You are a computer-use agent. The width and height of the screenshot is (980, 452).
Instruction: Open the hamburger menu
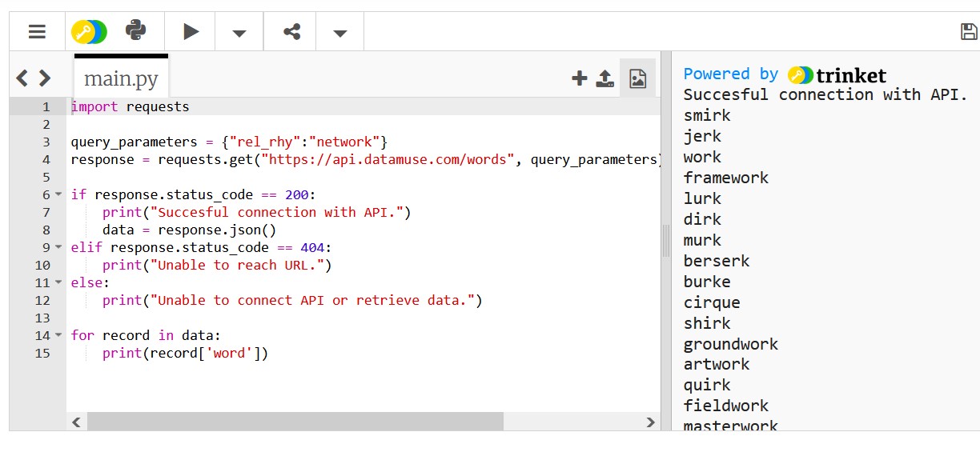pyautogui.click(x=37, y=32)
